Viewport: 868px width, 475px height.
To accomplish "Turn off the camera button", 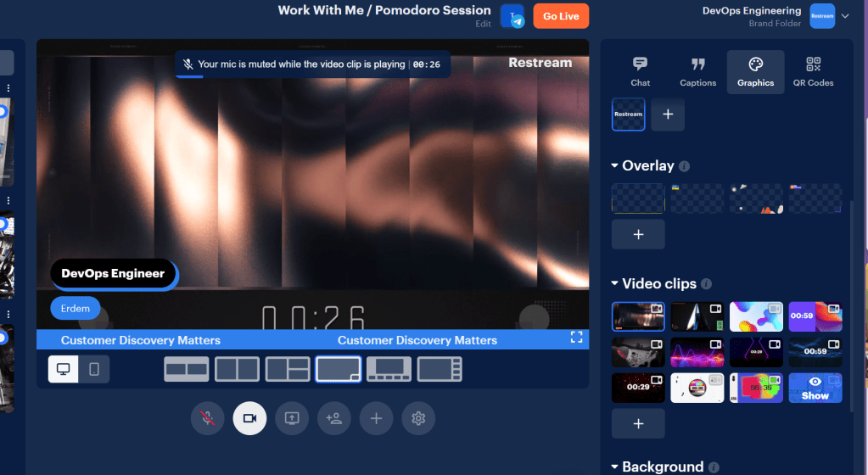I will click(x=249, y=418).
